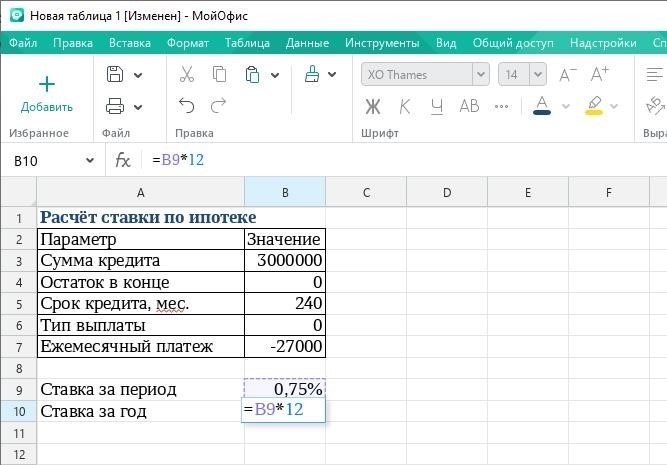Click the Save floppy disk icon
The image size is (667, 465).
(x=114, y=74)
